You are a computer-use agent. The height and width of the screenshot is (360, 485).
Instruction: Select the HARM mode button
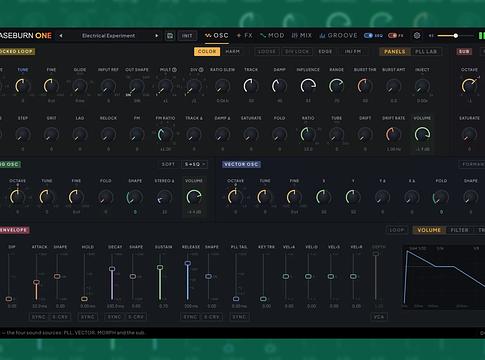233,51
